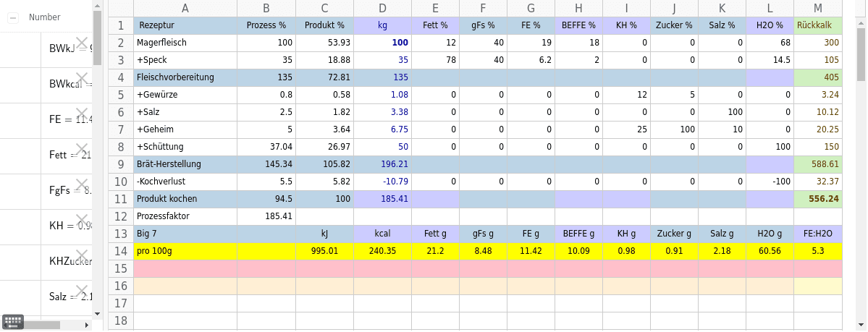Select the bold 556.24 cell
Image resolution: width=868 pixels, height=332 pixels.
817,199
